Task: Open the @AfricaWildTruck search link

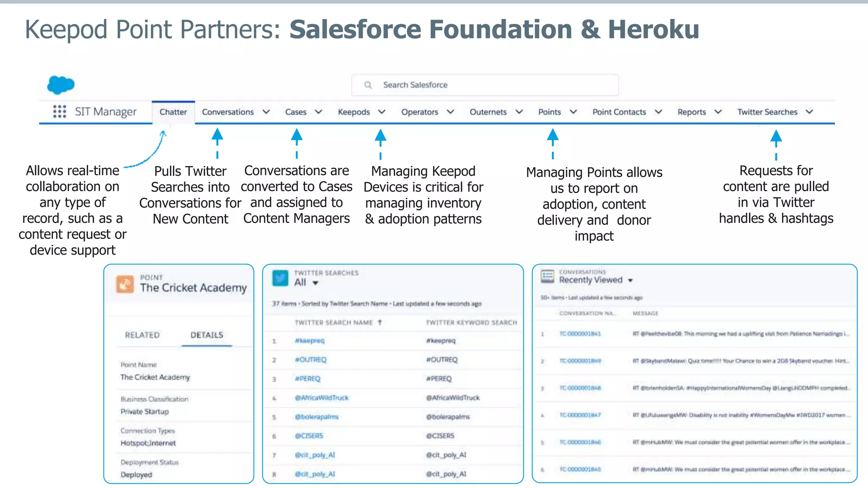Action: (x=322, y=398)
